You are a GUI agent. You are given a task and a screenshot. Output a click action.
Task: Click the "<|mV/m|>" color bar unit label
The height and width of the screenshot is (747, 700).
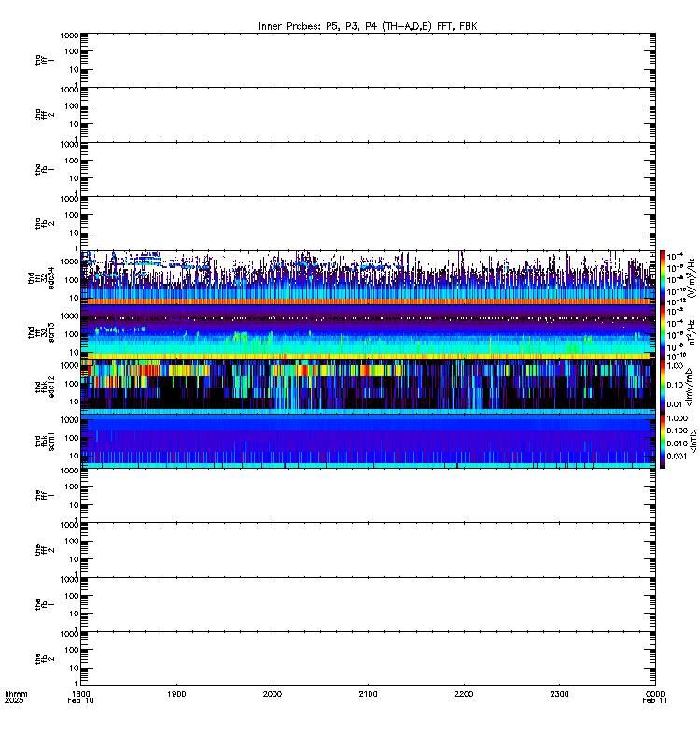click(690, 387)
